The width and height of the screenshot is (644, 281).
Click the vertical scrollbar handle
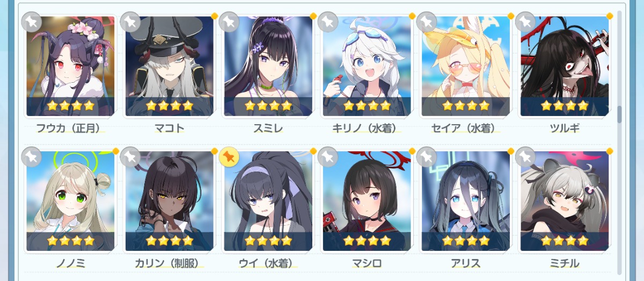[x=619, y=114]
